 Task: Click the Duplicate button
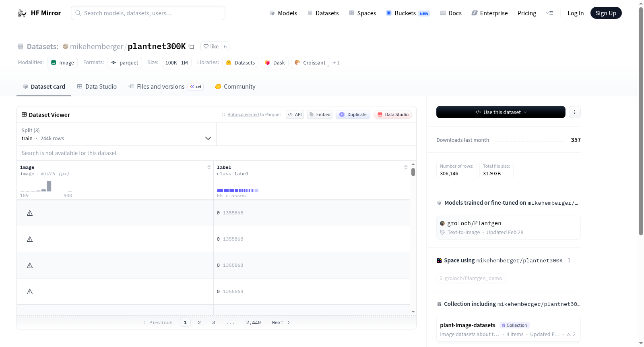[x=353, y=114]
